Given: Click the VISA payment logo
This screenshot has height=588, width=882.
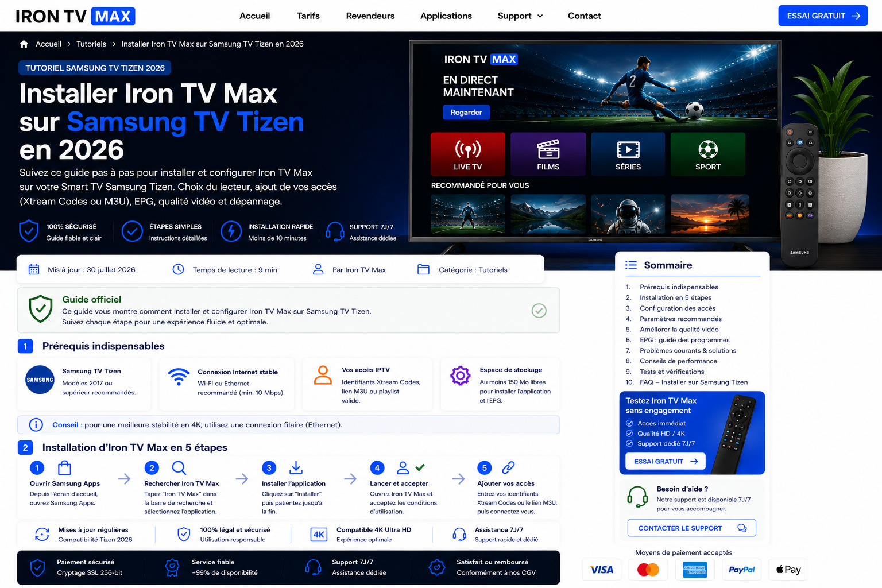Looking at the screenshot, I should point(602,570).
